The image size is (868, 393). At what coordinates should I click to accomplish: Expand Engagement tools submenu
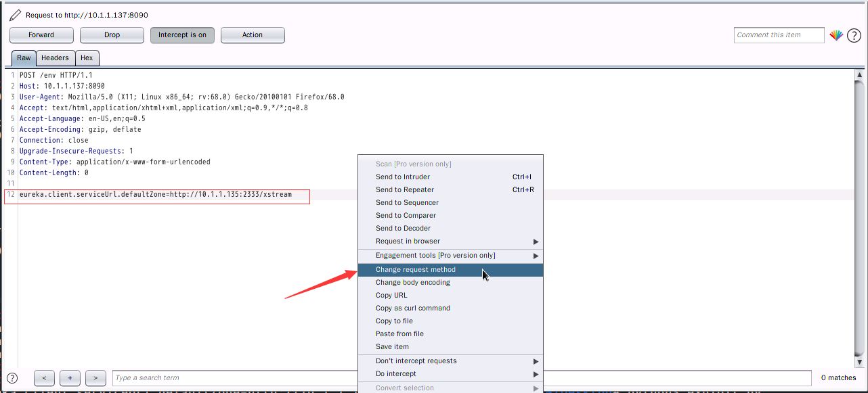(x=450, y=255)
